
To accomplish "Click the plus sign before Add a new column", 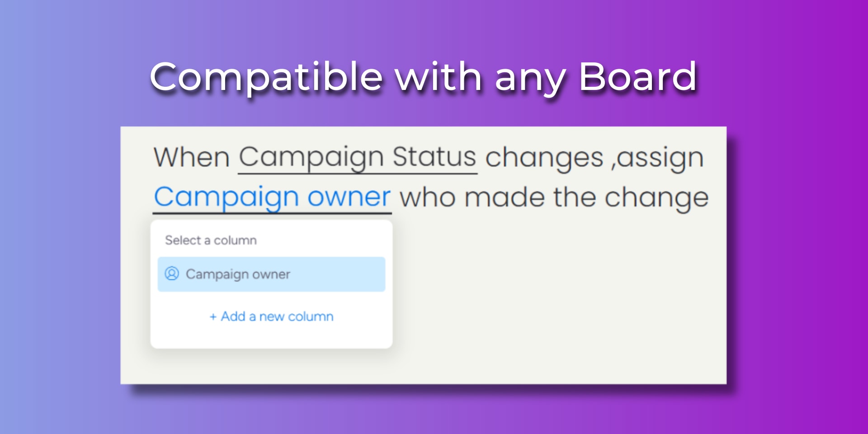I will pos(213,317).
